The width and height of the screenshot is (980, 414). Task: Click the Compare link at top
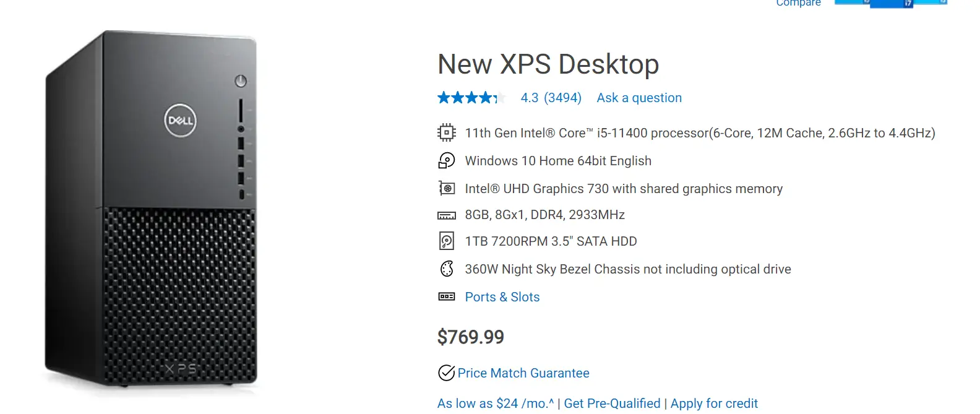point(798,3)
